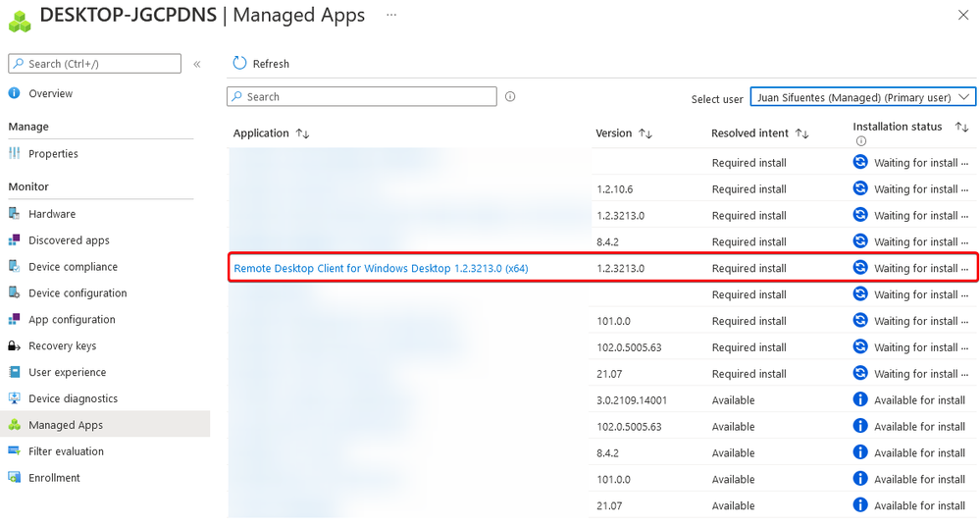Open Enrollment page

pyautogui.click(x=54, y=477)
